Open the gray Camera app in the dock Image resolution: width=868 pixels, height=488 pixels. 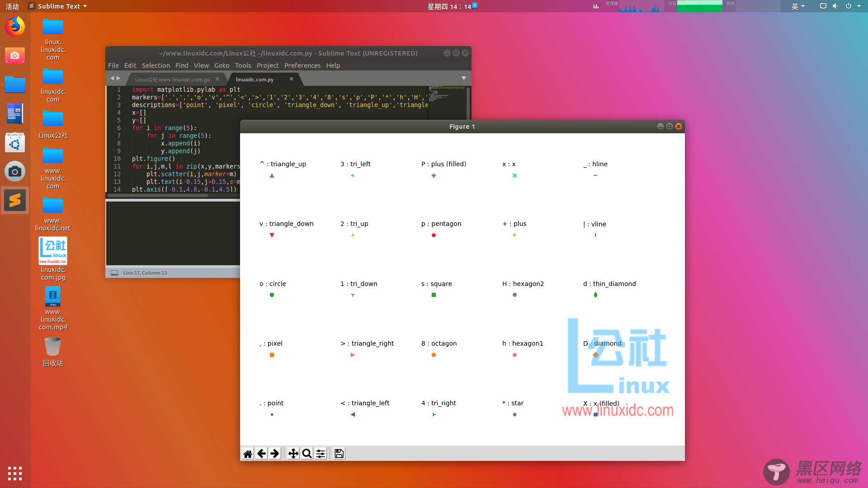[x=15, y=172]
